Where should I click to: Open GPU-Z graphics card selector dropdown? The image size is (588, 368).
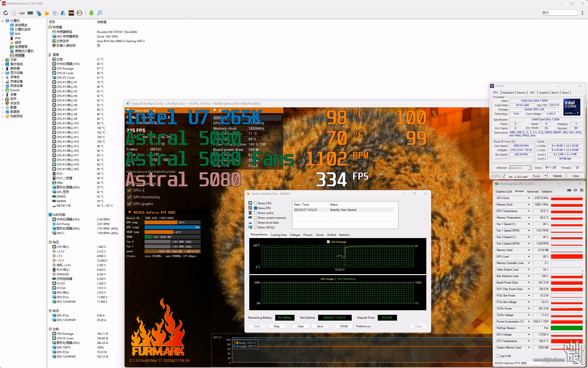tap(520, 363)
